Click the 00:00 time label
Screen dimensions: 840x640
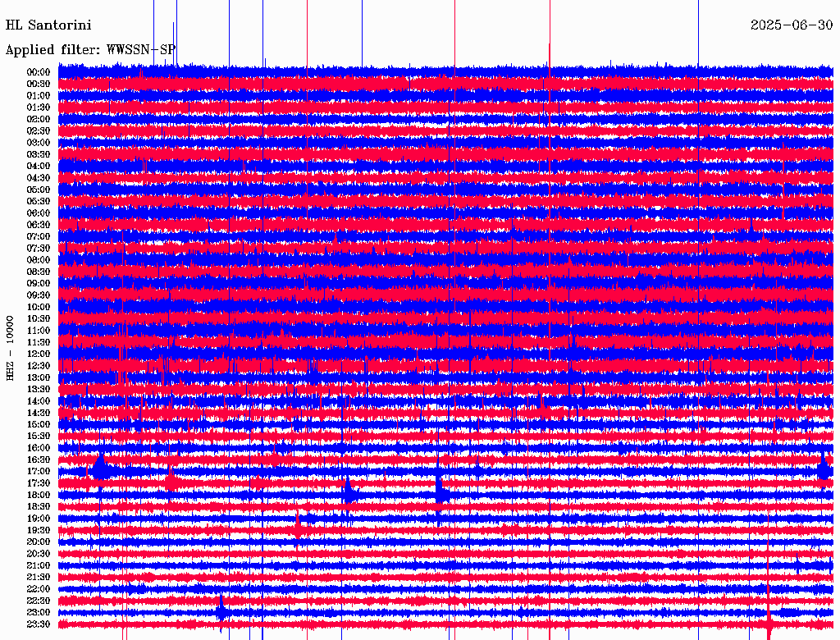(39, 72)
